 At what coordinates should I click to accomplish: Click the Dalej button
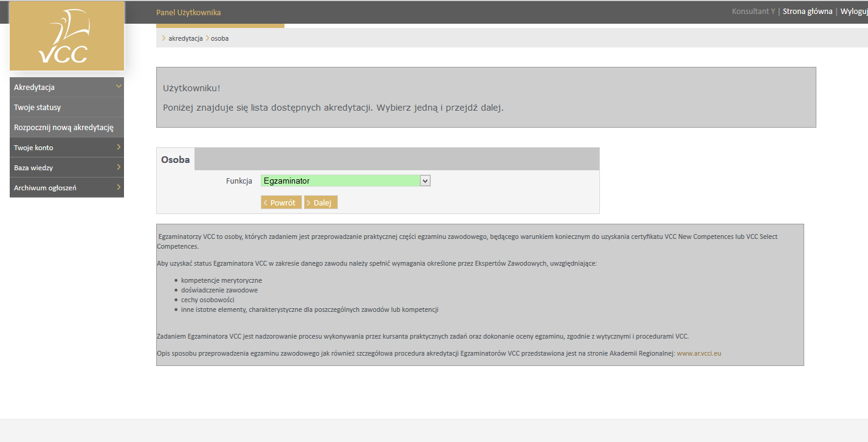click(x=320, y=202)
